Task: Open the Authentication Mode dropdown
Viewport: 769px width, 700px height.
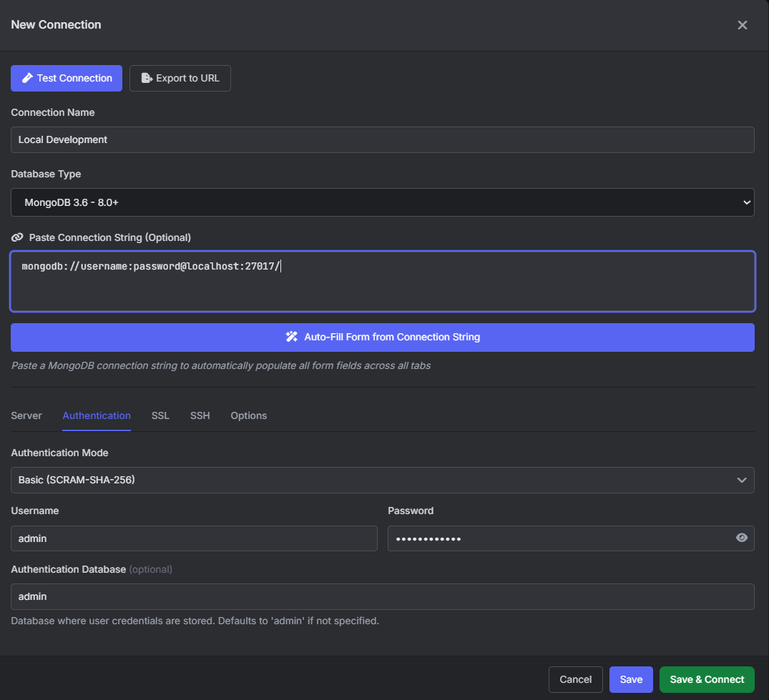Action: [x=383, y=480]
